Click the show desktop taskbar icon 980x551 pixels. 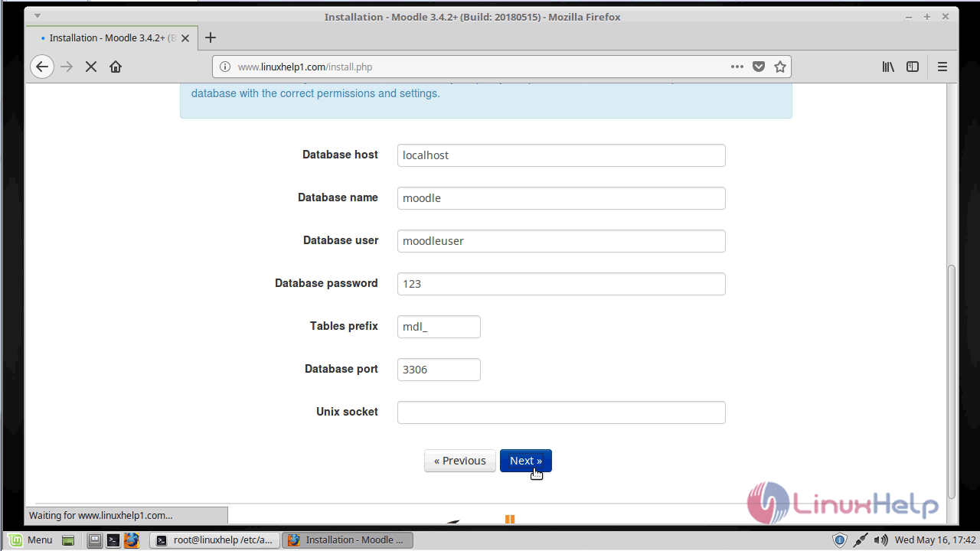tap(68, 540)
